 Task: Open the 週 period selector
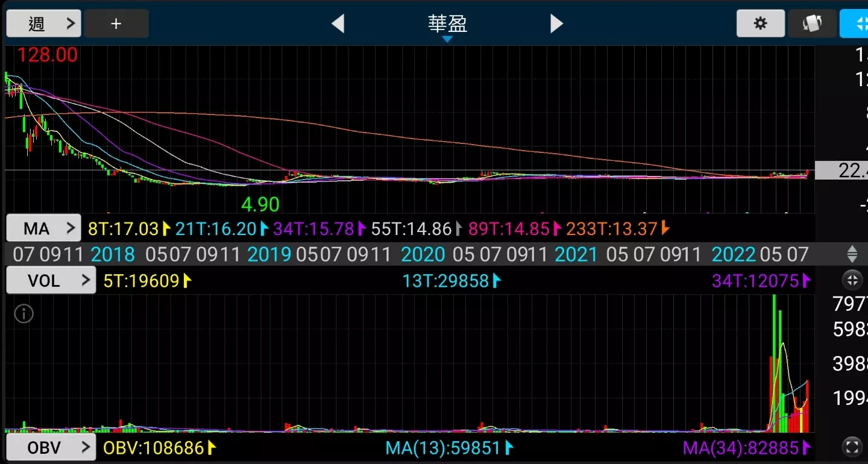[43, 24]
